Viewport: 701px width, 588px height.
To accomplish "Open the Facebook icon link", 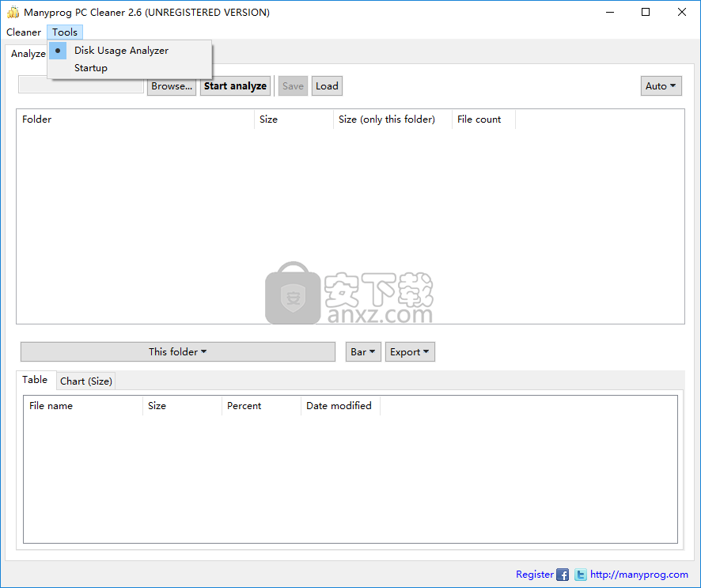I will tap(563, 575).
